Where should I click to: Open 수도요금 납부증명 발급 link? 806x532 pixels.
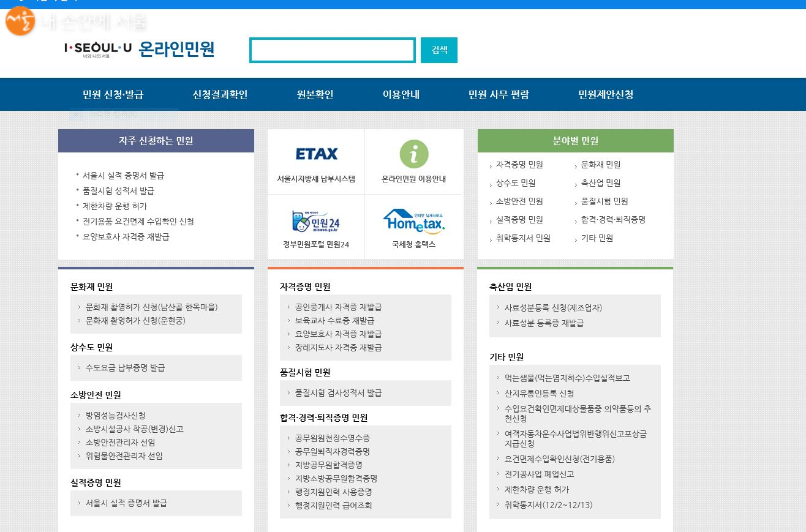(125, 368)
